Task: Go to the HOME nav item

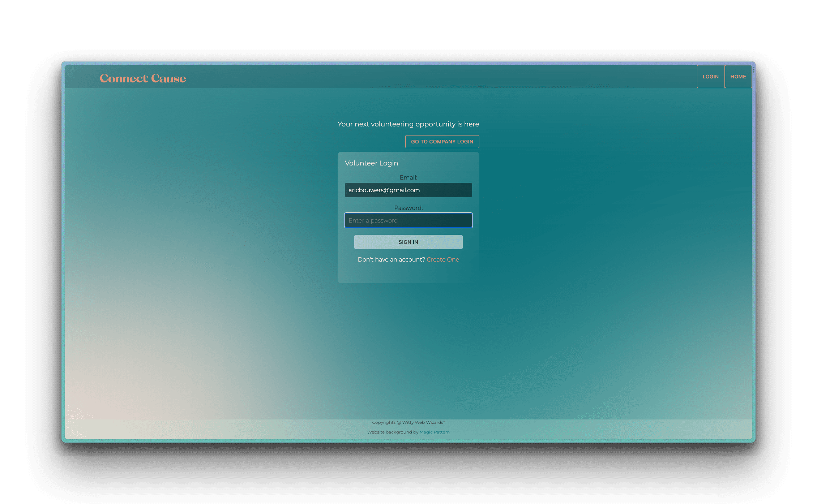Action: tap(738, 77)
